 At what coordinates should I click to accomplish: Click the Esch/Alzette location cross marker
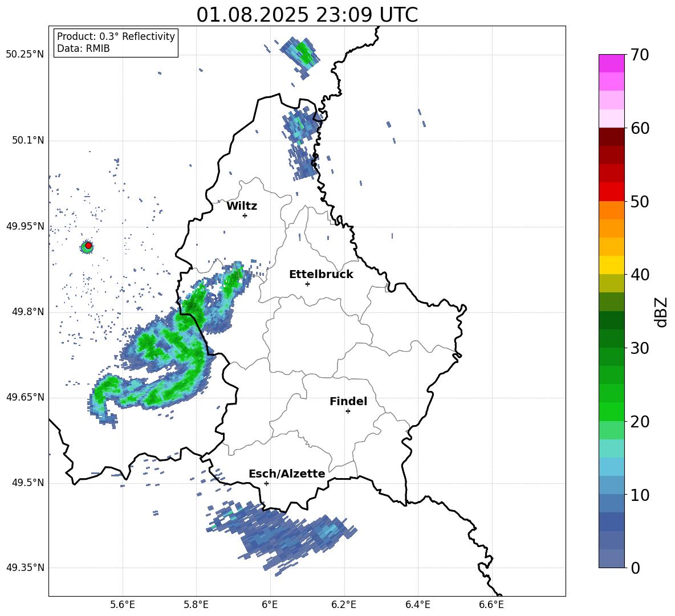(x=266, y=483)
